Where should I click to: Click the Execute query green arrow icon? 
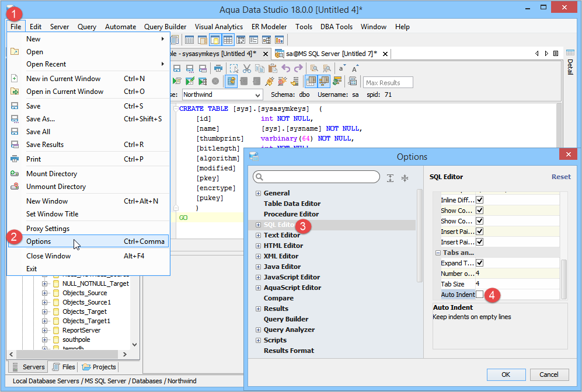pos(177,81)
